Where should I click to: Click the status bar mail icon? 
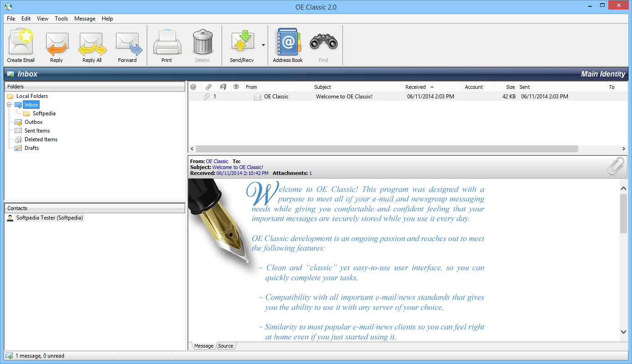(x=9, y=356)
